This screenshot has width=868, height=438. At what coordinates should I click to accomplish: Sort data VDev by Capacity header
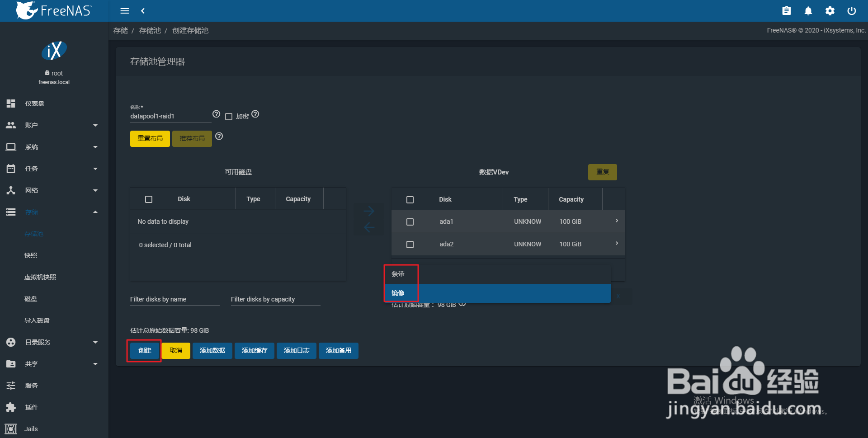coord(571,199)
